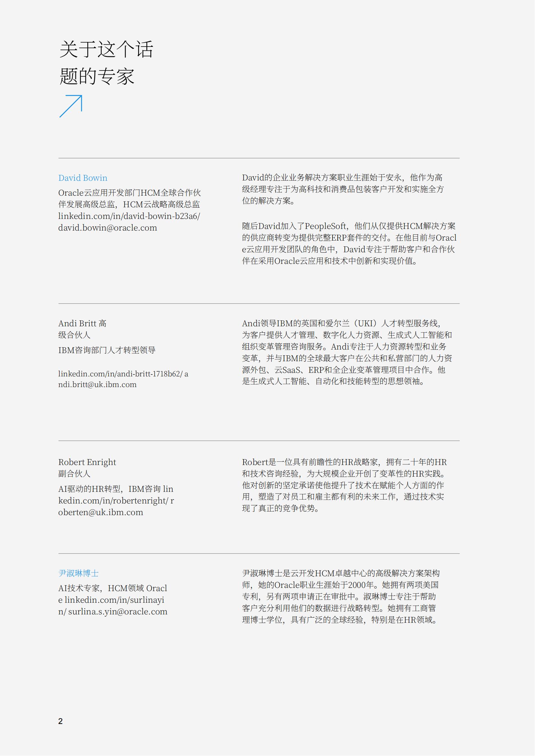Click the heading line 关于这个话
This screenshot has width=535, height=756.
[x=106, y=49]
